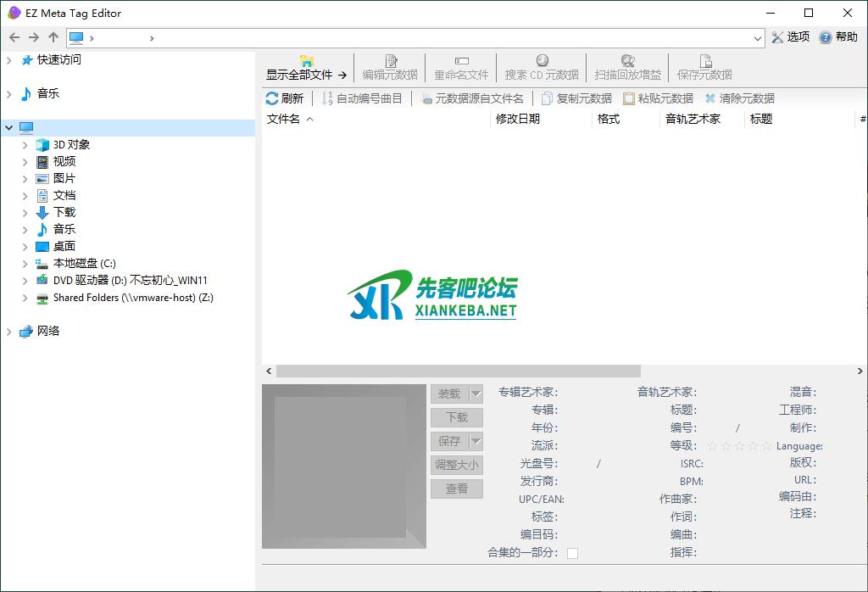Open 选项 settings with the tools icon
The width and height of the screenshot is (868, 592).
pyautogui.click(x=777, y=37)
